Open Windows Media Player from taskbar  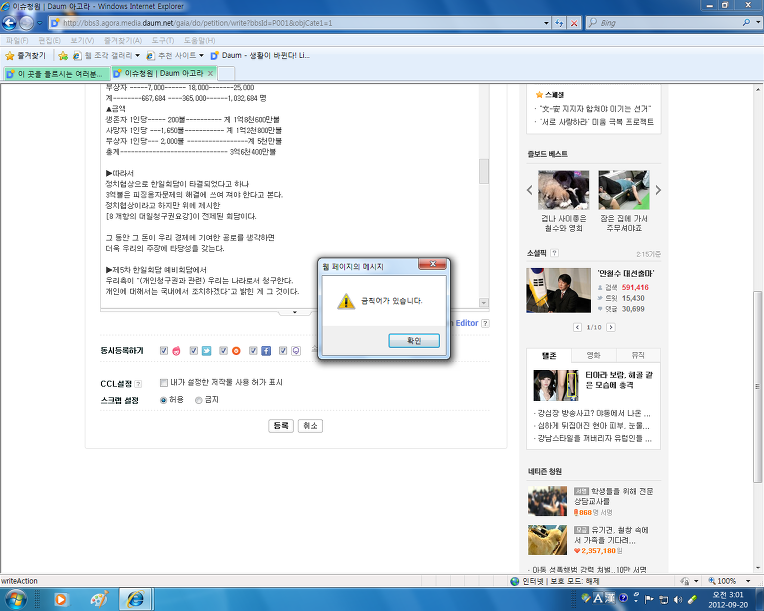61,599
